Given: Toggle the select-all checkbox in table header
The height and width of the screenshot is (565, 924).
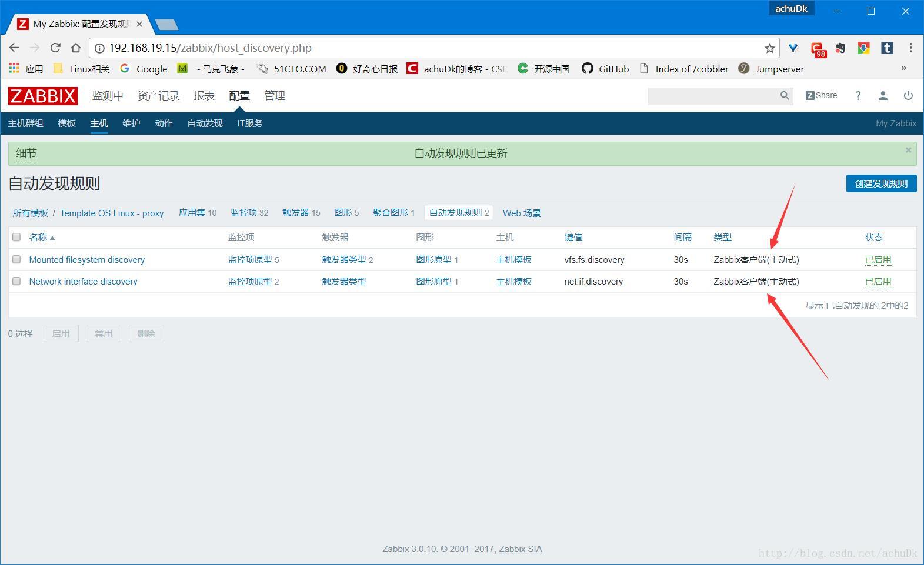Looking at the screenshot, I should [16, 237].
